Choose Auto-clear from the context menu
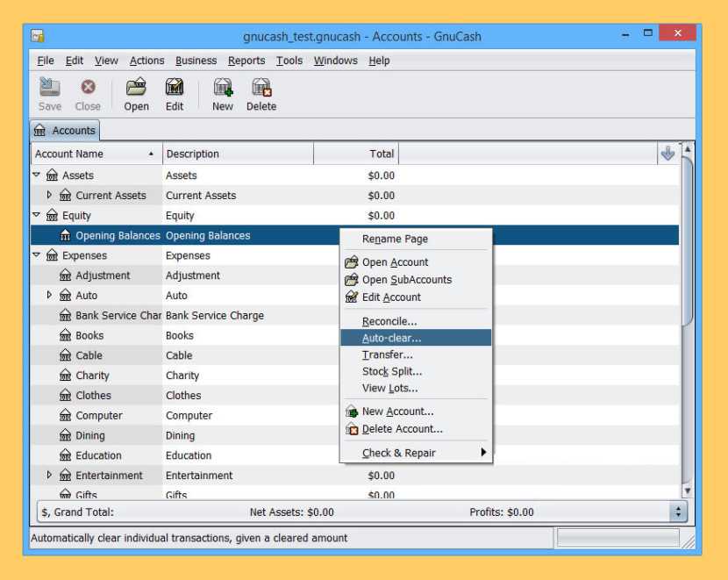 (391, 338)
